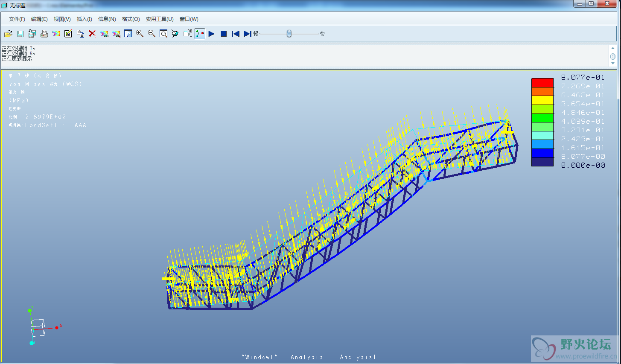The height and width of the screenshot is (364, 621).
Task: Open the 视图(V) menu
Action: pos(62,19)
